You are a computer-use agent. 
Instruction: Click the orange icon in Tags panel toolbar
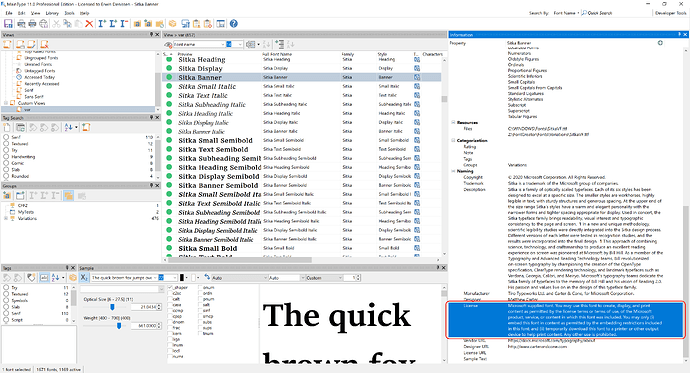73,278
